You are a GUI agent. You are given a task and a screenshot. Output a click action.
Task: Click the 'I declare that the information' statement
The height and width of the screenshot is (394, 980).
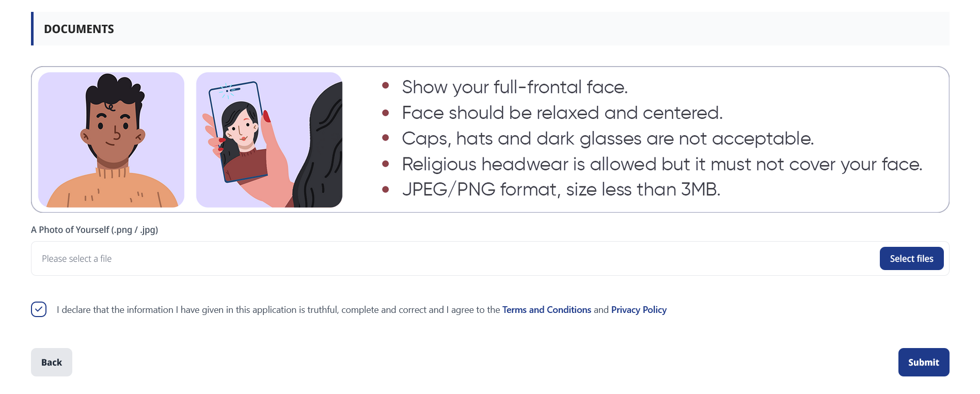coord(279,310)
